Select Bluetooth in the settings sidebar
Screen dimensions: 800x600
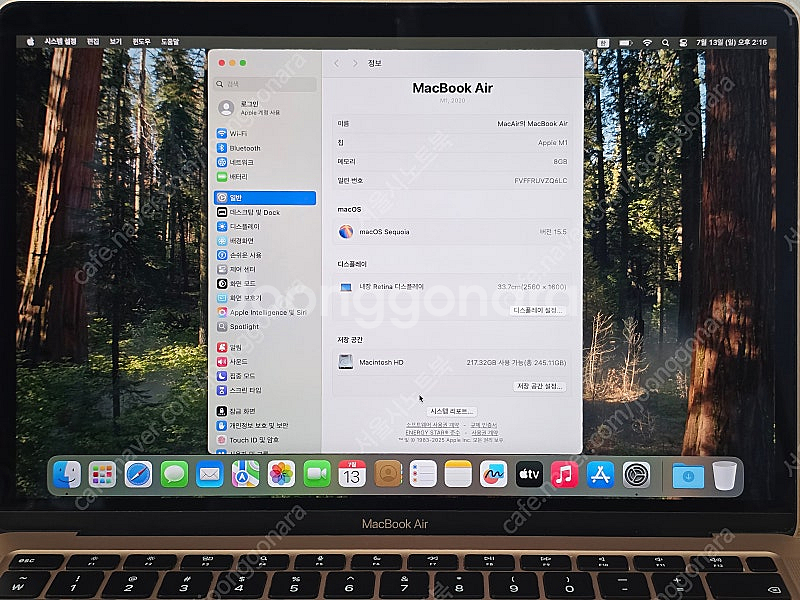point(265,148)
